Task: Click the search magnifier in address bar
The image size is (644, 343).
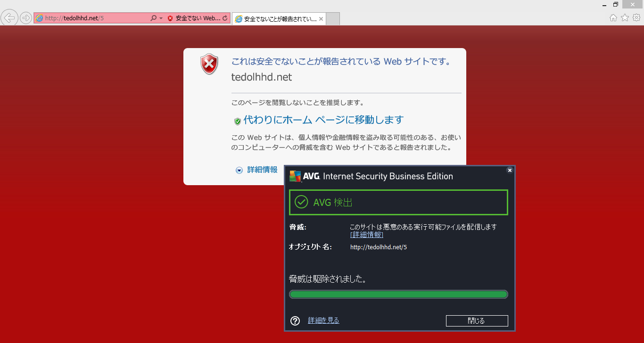Action: pos(153,18)
